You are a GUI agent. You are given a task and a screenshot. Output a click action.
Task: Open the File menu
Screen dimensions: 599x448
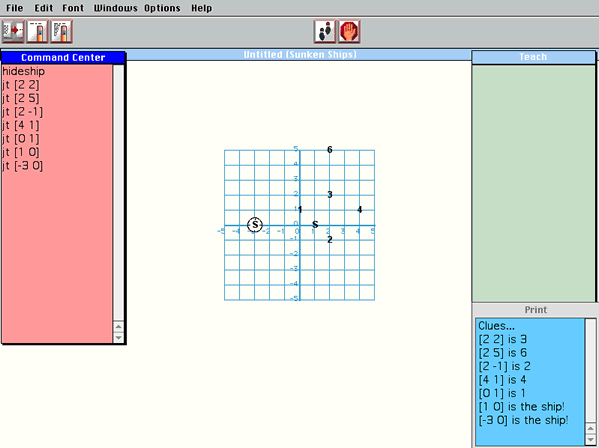15,8
